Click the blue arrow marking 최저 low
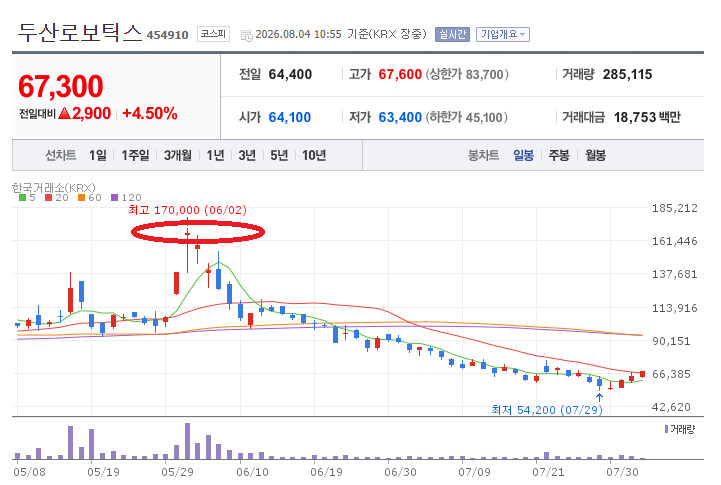This screenshot has height=485, width=721. click(x=600, y=397)
